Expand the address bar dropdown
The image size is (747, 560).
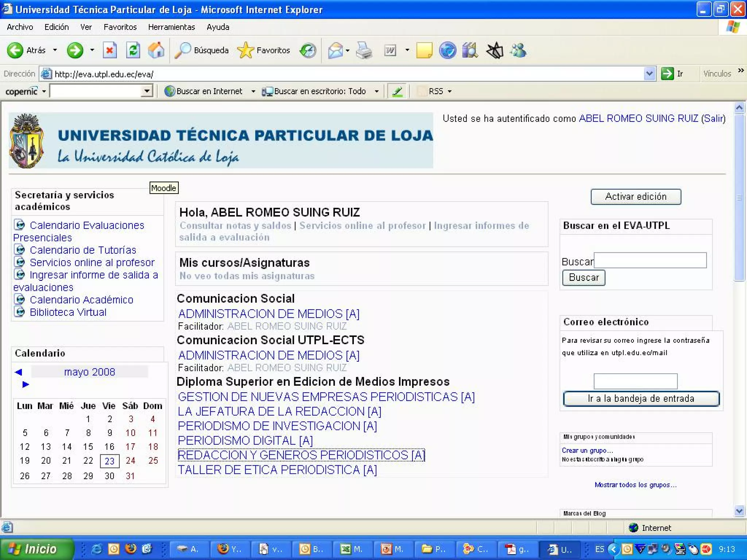click(649, 74)
